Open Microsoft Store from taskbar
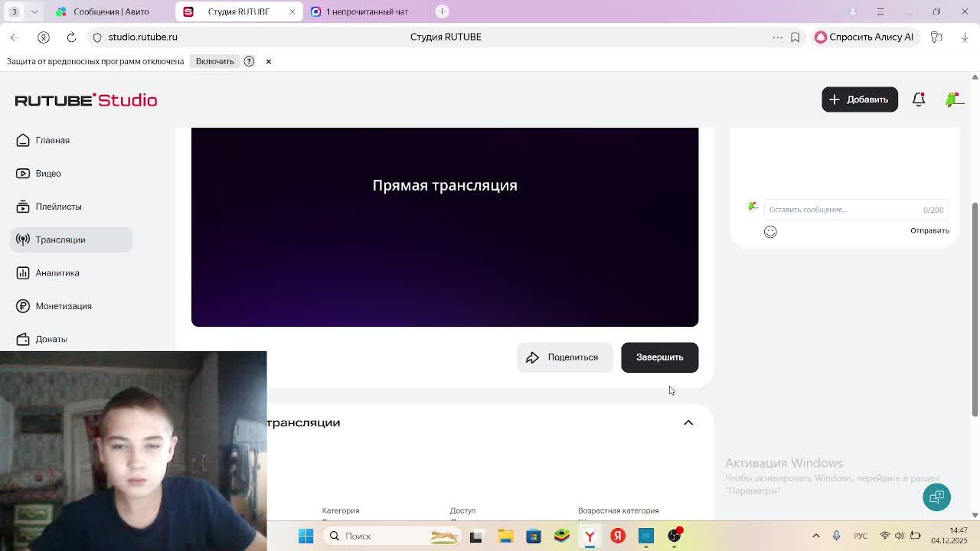Image resolution: width=980 pixels, height=551 pixels. tap(534, 536)
